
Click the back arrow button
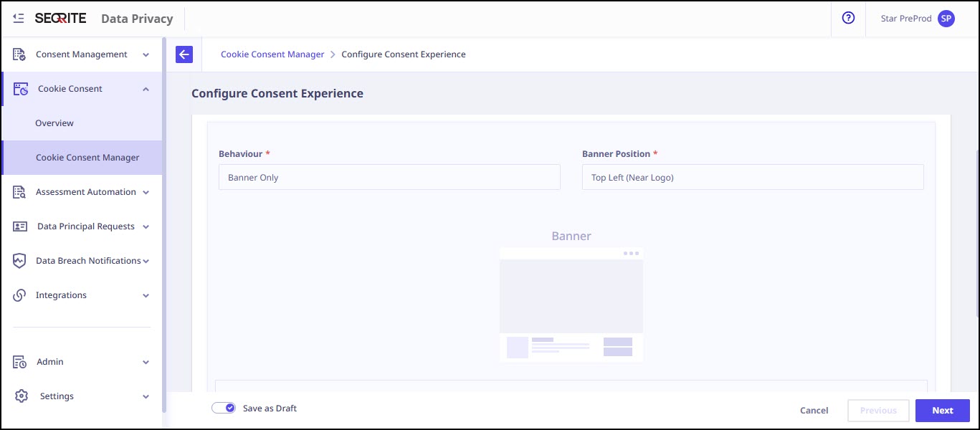tap(184, 54)
